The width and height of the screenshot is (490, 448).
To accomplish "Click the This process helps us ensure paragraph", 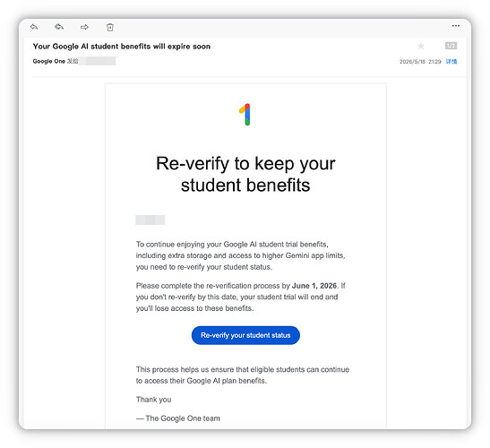I will [x=243, y=375].
